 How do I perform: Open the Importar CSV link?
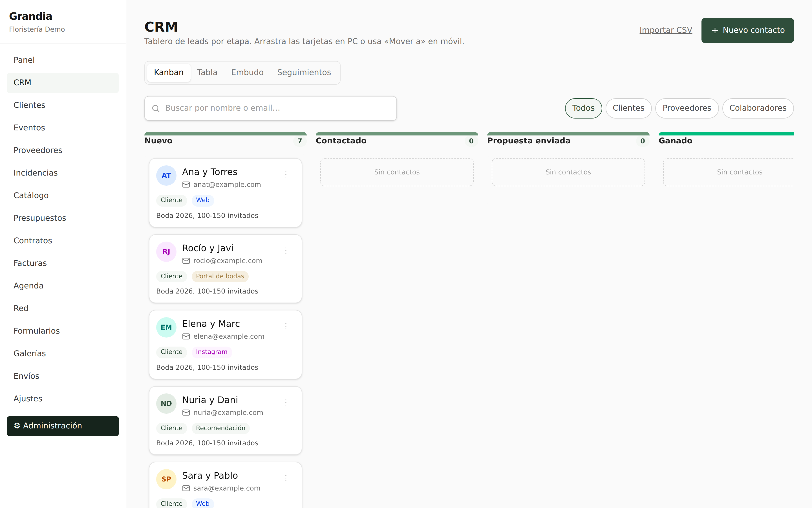[666, 30]
